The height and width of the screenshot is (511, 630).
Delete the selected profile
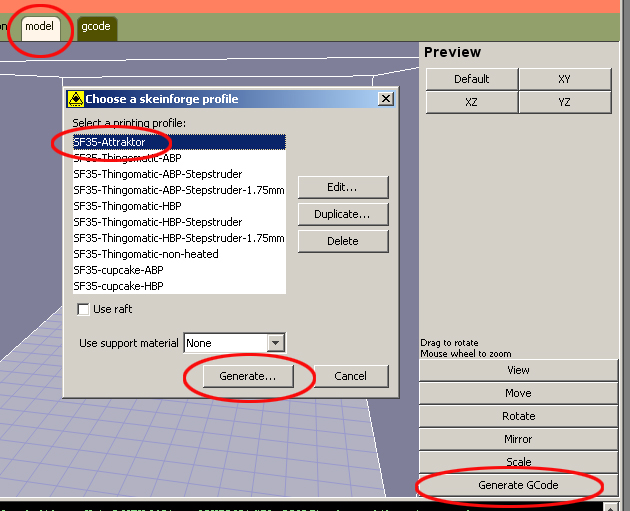[x=342, y=241]
